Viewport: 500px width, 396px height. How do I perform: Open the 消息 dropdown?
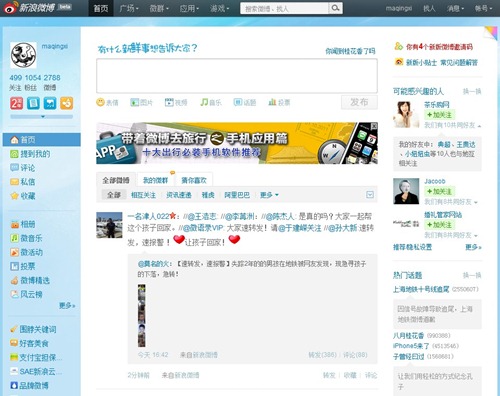point(455,8)
